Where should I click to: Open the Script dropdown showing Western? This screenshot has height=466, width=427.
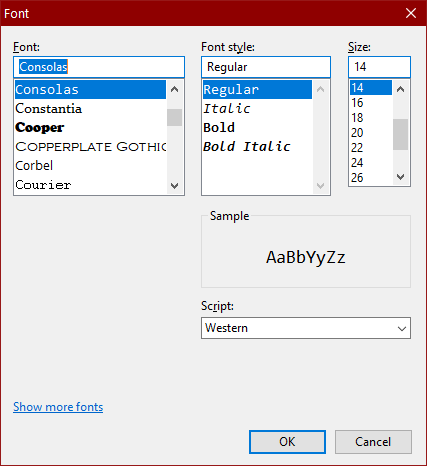(306, 328)
